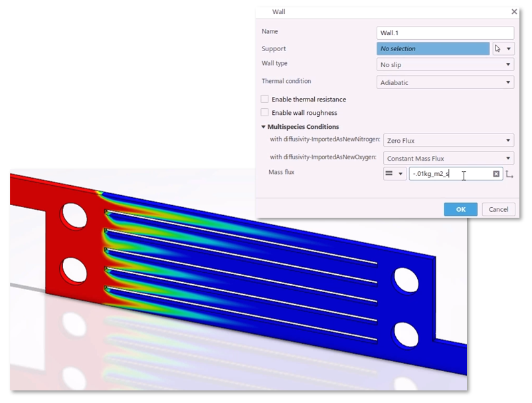Open the Wall type dropdown showing No slip
532x403 pixels.
pyautogui.click(x=445, y=65)
